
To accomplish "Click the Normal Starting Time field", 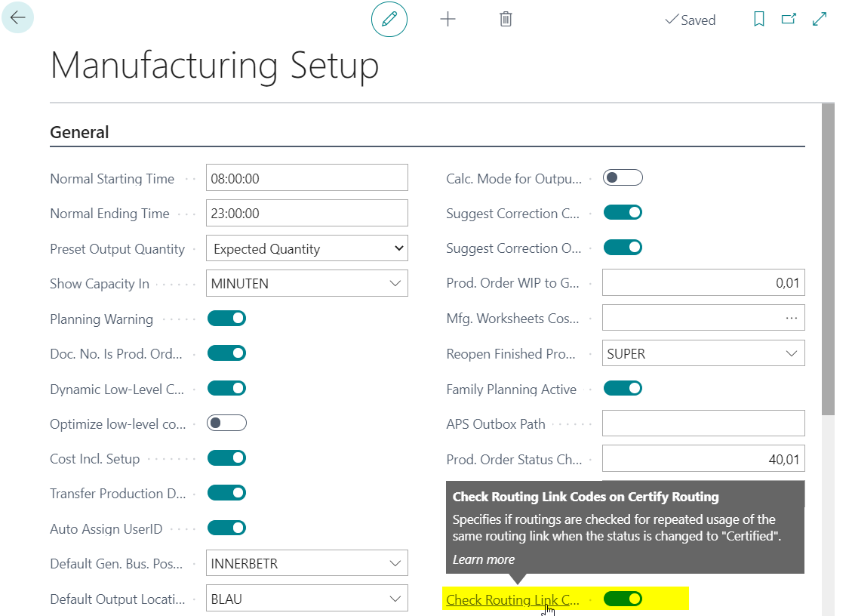I will [306, 178].
